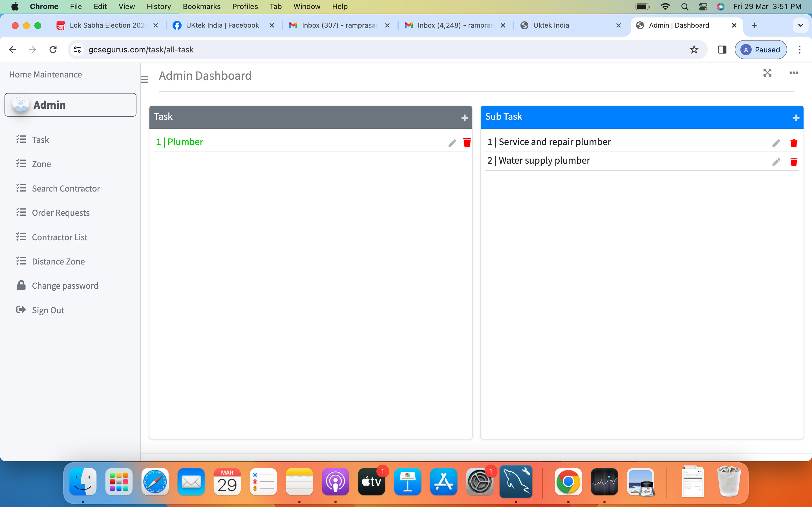Open Search Contractor in sidebar

click(x=66, y=188)
